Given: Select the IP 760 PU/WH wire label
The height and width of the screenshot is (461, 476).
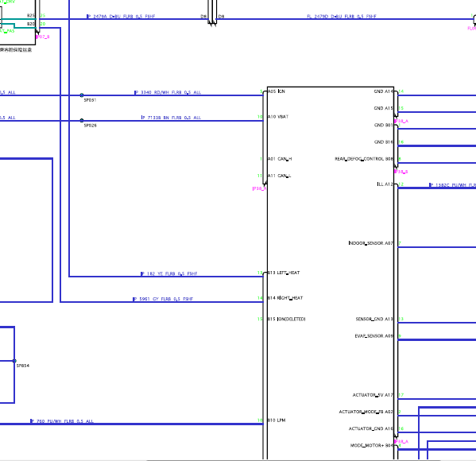Looking at the screenshot, I should coord(62,421).
